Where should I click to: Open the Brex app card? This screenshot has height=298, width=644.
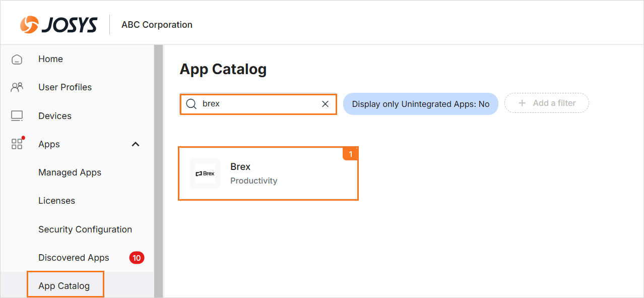coord(268,173)
